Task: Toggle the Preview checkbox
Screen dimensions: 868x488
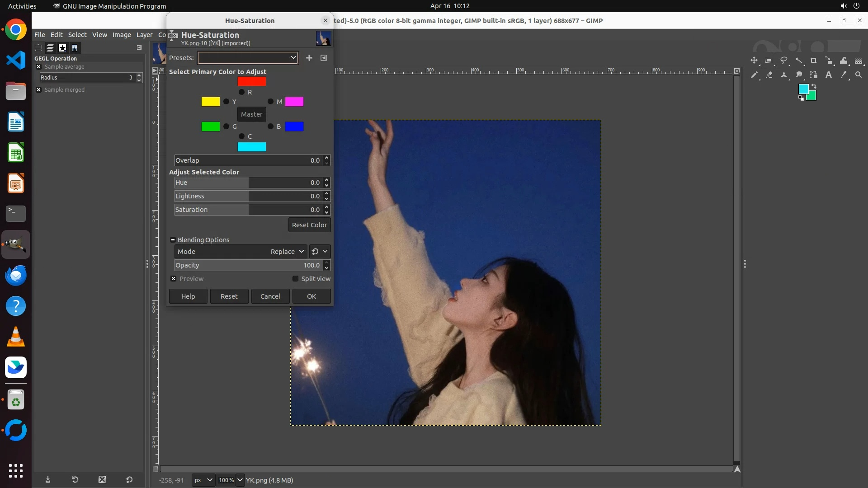Action: coord(174,279)
